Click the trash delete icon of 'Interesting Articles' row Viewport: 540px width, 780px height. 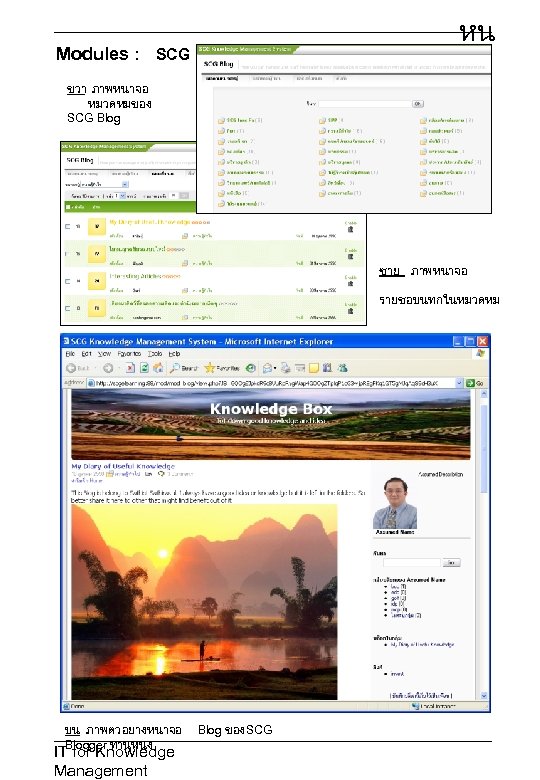(x=351, y=284)
